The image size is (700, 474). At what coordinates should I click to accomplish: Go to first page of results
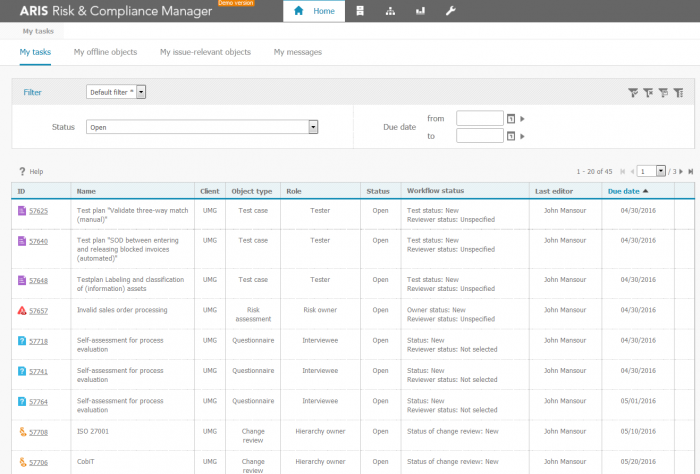click(623, 171)
